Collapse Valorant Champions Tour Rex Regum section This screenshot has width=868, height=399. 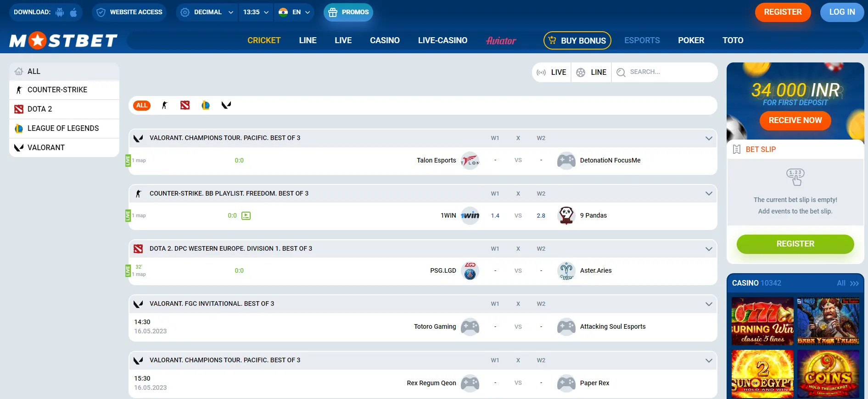pyautogui.click(x=709, y=360)
